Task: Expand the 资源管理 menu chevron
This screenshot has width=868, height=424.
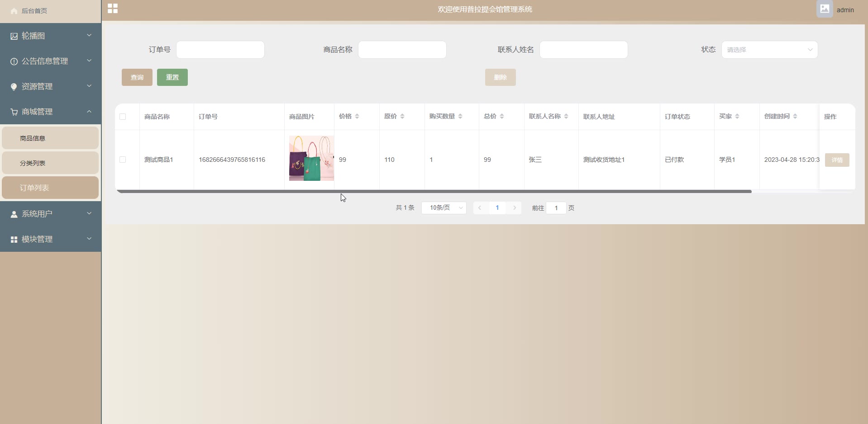Action: coord(89,86)
